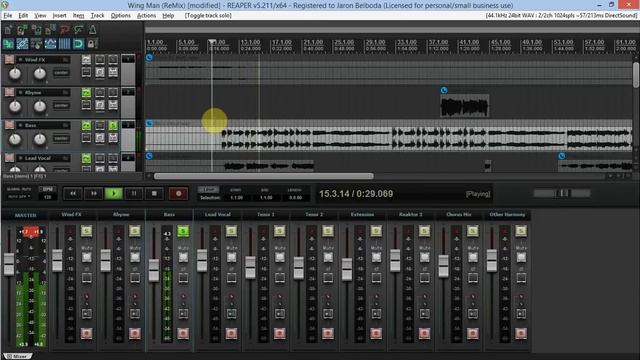The height and width of the screenshot is (360, 640).
Task: Unsolo Bass in track panel
Action: 113,125
